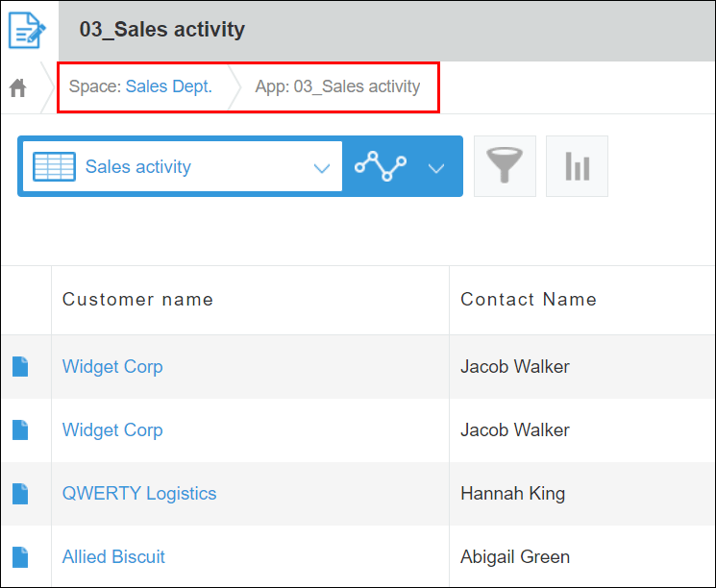The image size is (716, 588).
Task: Open the Sales Dept. space link
Action: [168, 86]
